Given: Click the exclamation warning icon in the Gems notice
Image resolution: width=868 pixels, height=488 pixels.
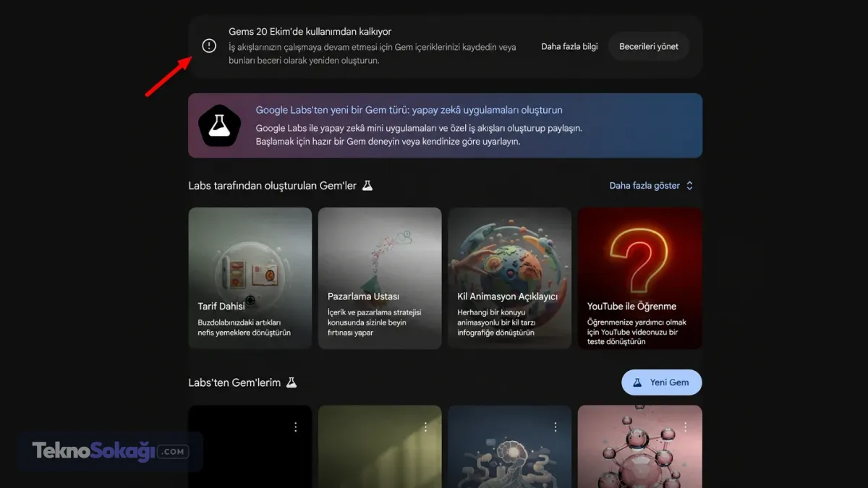Looking at the screenshot, I should click(x=209, y=46).
